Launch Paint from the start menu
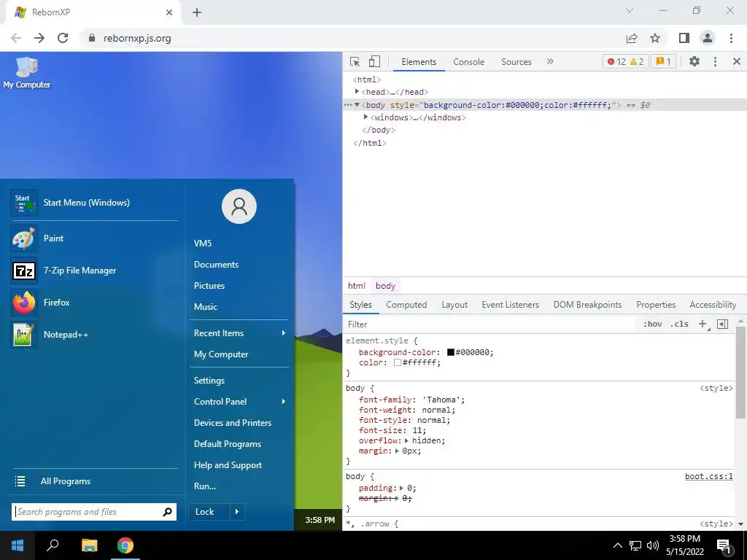747x560 pixels. coord(94,238)
